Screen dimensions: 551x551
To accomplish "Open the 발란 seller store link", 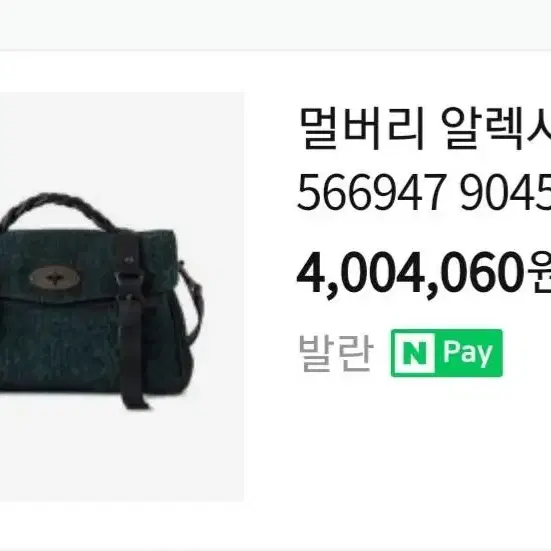I will 335,353.
